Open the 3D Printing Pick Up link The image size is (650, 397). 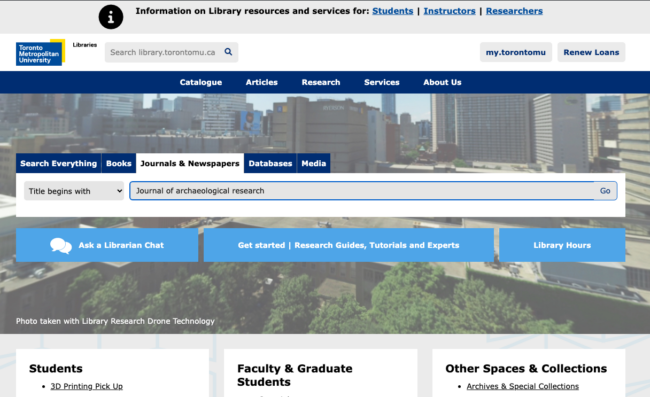87,386
